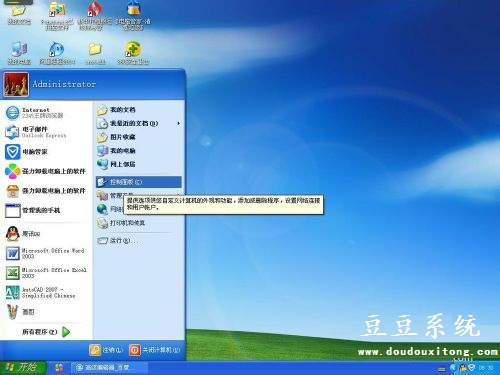Open 打印机和传真 item
The height and width of the screenshot is (375, 500).
[139, 223]
